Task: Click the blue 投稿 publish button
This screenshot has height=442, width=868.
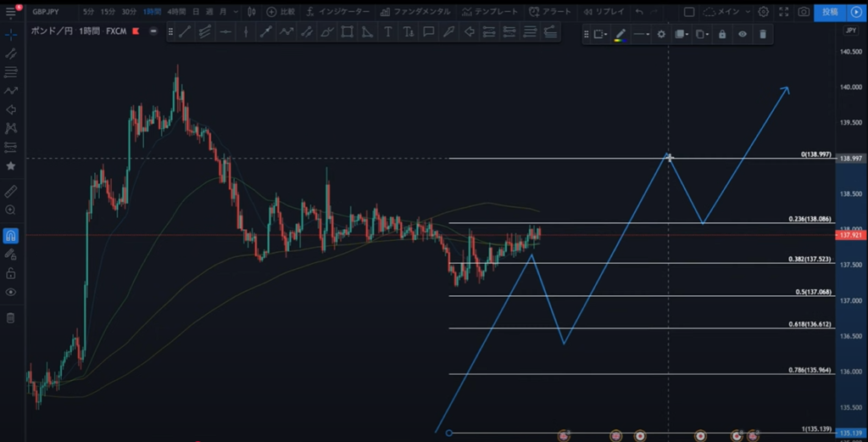Action: (x=829, y=12)
